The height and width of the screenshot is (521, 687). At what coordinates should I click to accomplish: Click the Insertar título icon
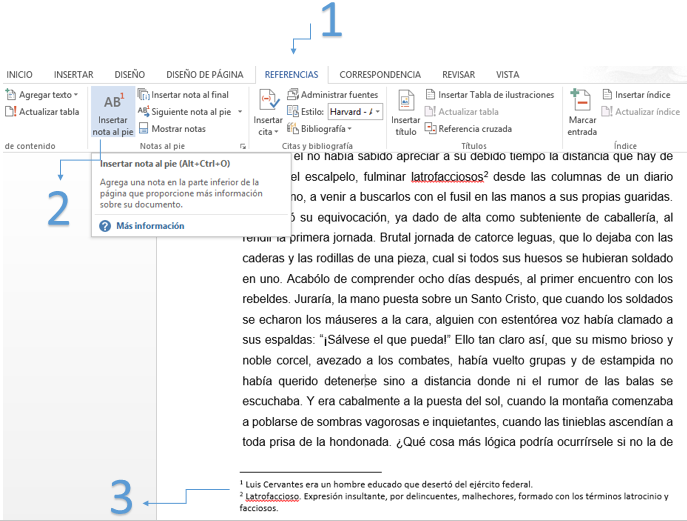[405, 111]
